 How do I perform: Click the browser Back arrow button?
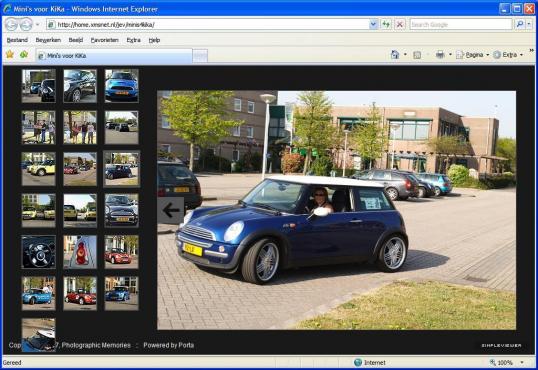point(11,24)
